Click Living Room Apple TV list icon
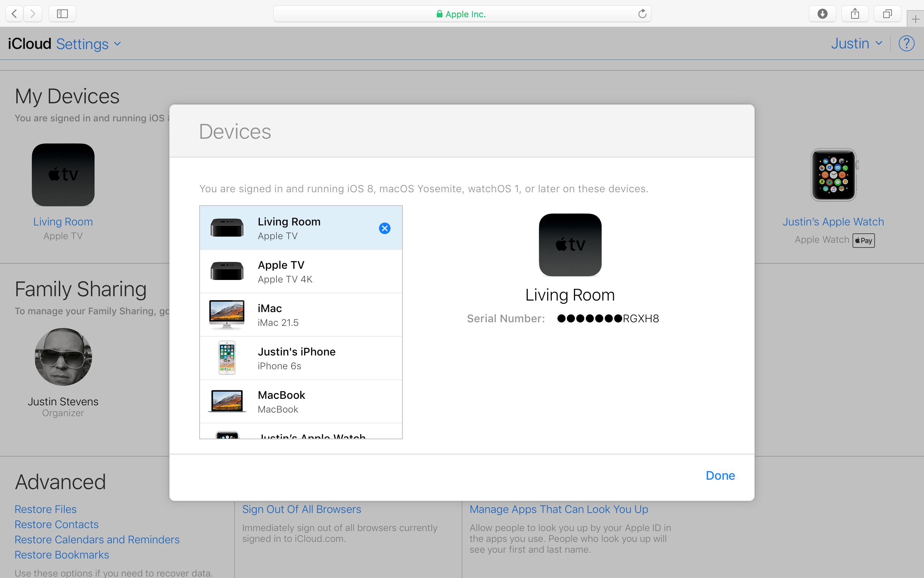Image resolution: width=924 pixels, height=578 pixels. pyautogui.click(x=227, y=228)
